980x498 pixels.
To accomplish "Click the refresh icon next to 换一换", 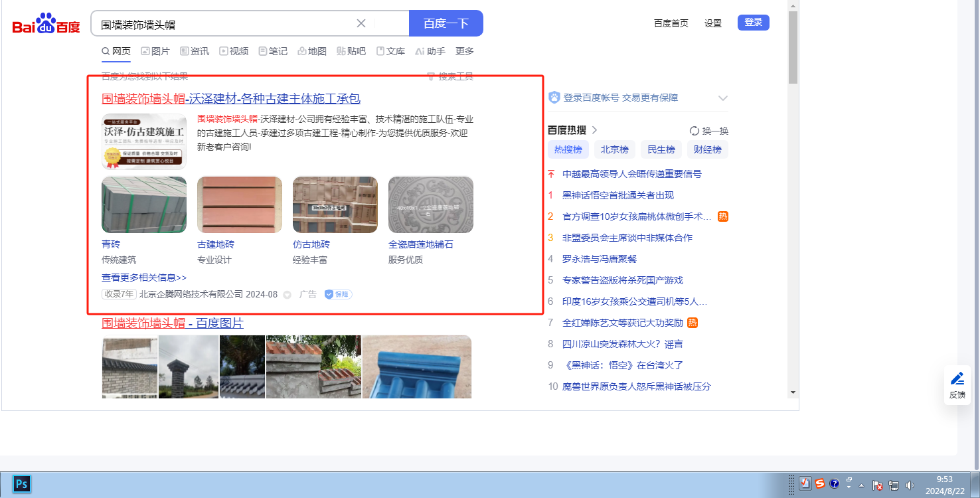I will click(694, 131).
